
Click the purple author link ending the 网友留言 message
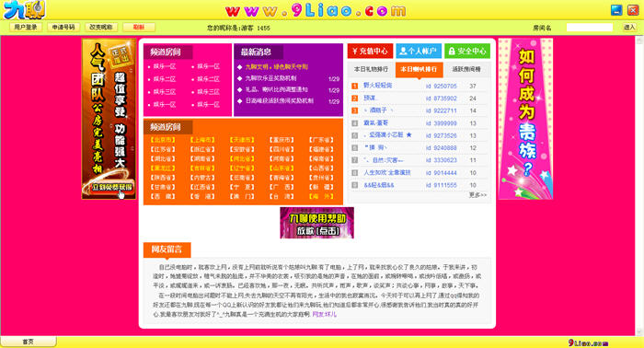click(325, 314)
